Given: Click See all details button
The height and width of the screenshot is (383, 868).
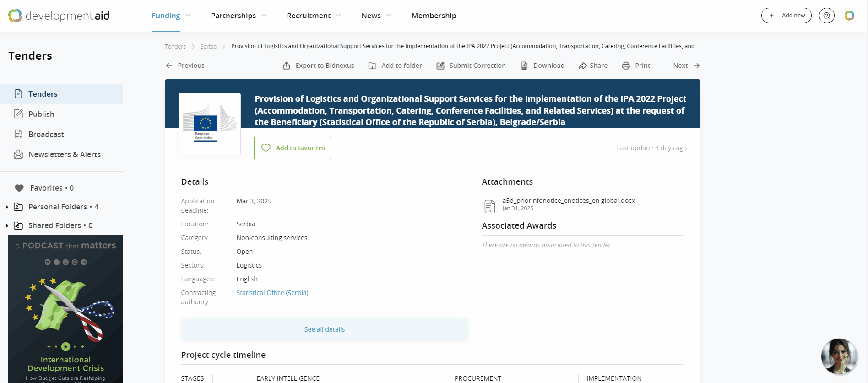Looking at the screenshot, I should (x=324, y=329).
